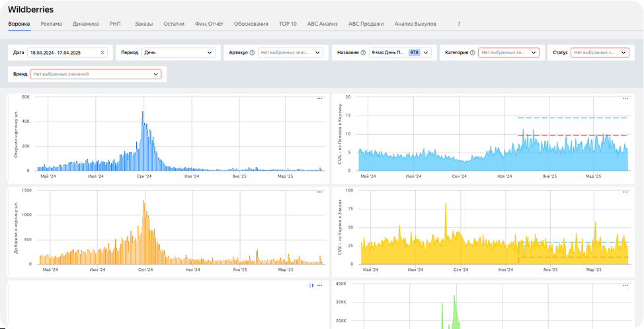The width and height of the screenshot is (644, 329).
Task: Clear the date range with X icon
Action: click(x=102, y=52)
